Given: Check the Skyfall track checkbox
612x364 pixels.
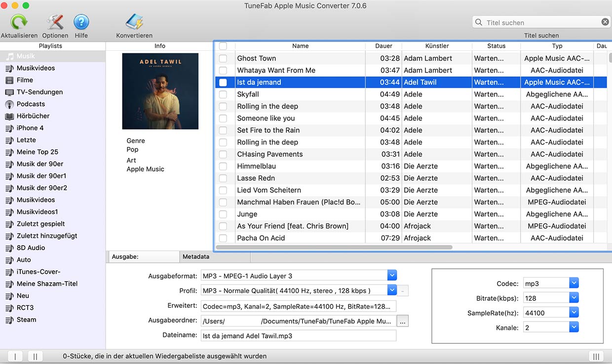Looking at the screenshot, I should click(x=223, y=94).
